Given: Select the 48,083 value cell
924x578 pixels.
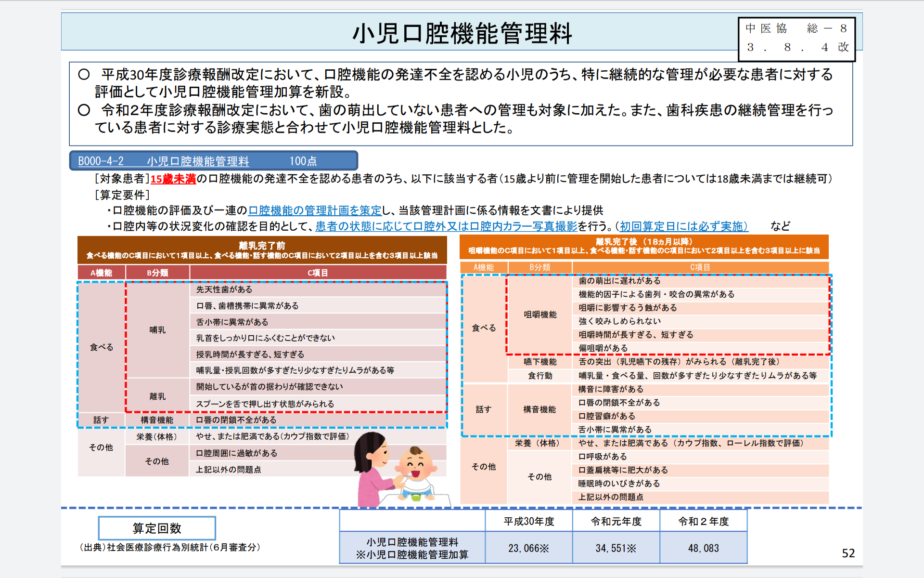Looking at the screenshot, I should [x=704, y=548].
